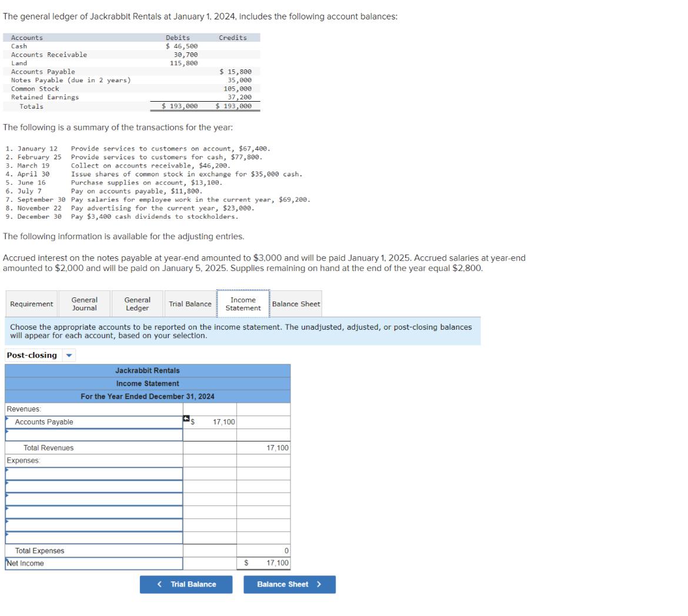Click the blue prompt arrow beside Net Income
The image size is (688, 616).
click(7, 560)
